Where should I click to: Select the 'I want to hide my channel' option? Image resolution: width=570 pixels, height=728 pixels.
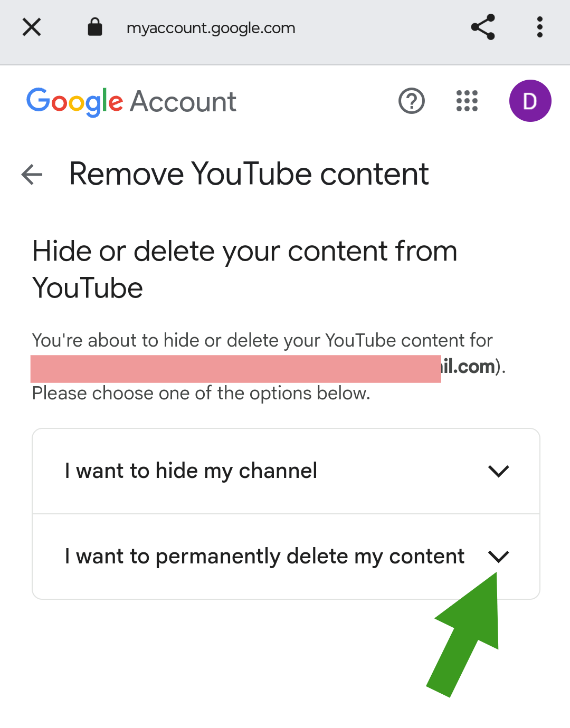point(286,471)
